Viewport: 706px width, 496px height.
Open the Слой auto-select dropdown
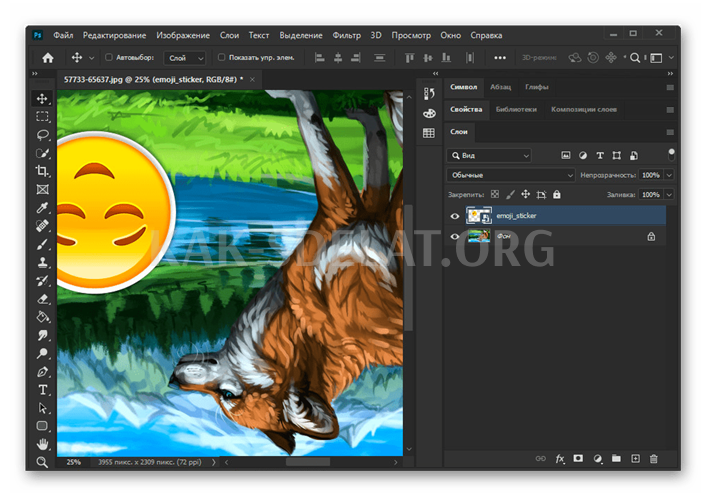pyautogui.click(x=185, y=58)
